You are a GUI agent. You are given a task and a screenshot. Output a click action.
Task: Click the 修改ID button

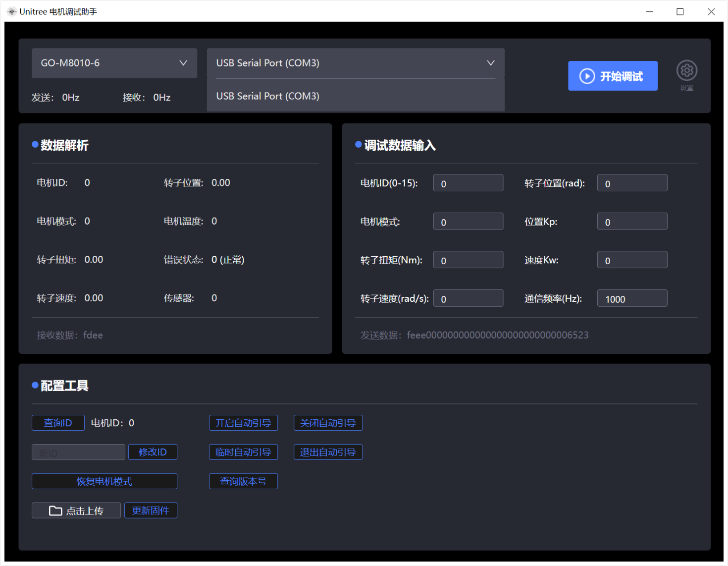pos(153,452)
